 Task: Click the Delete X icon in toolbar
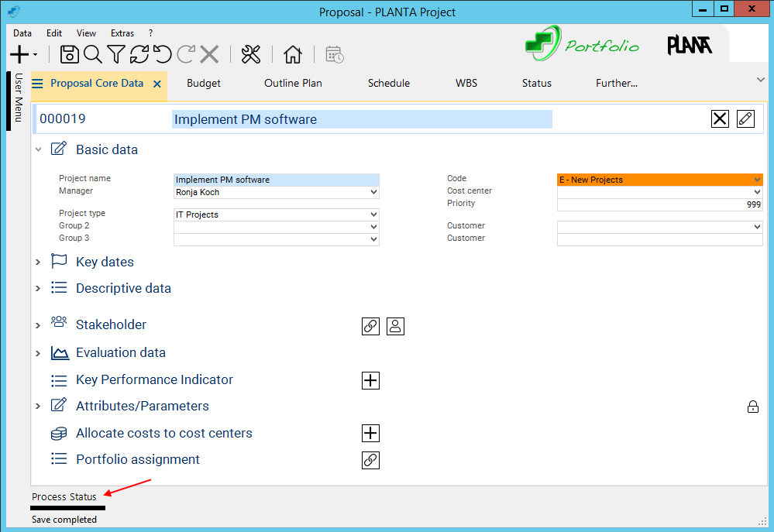coord(209,54)
